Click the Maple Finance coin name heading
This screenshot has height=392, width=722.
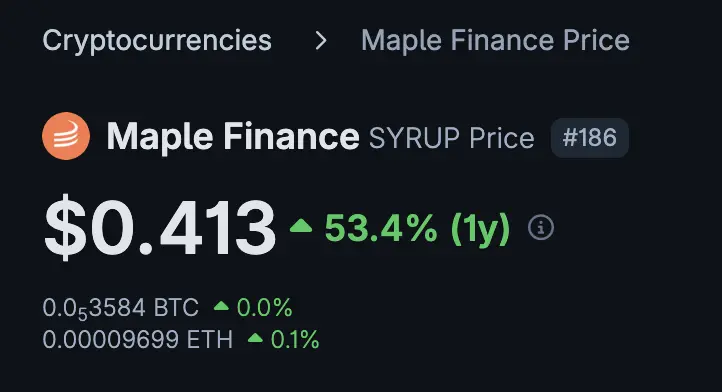(233, 136)
